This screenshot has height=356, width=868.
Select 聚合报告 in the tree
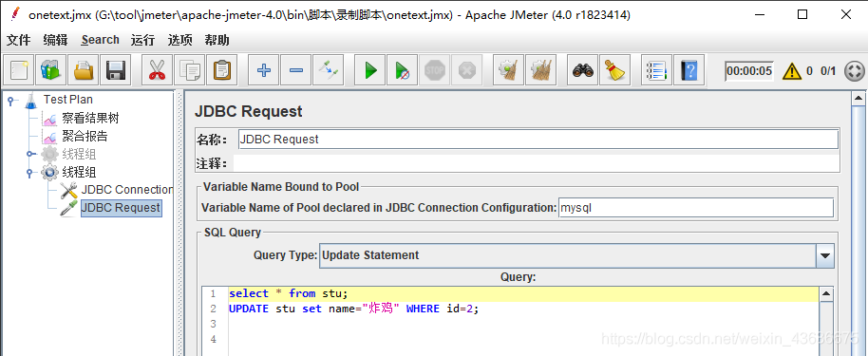(85, 136)
